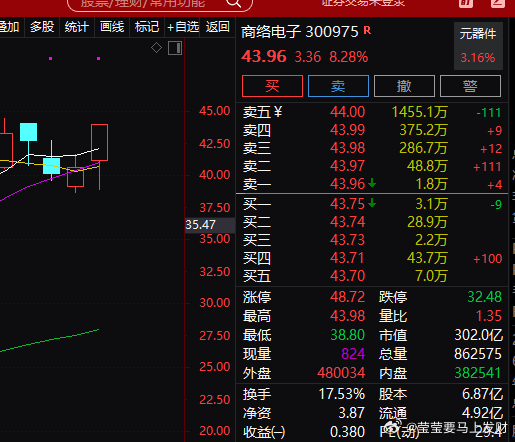
Task: Click 净资 value 3.87
Action: 352,413
